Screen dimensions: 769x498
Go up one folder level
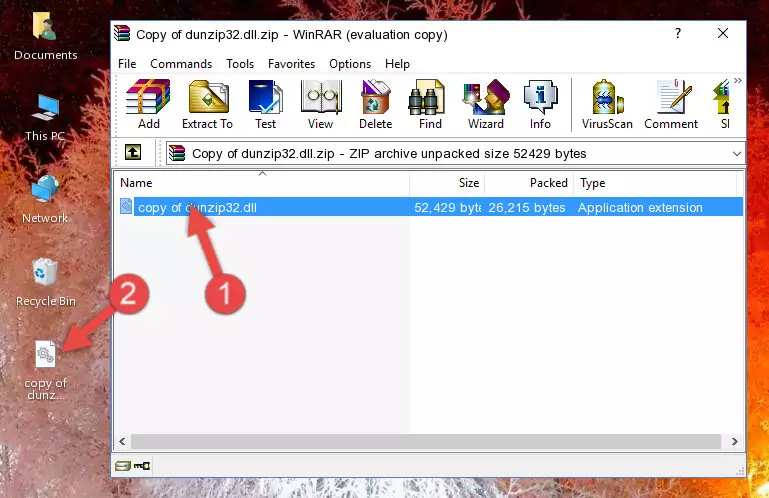pos(133,153)
